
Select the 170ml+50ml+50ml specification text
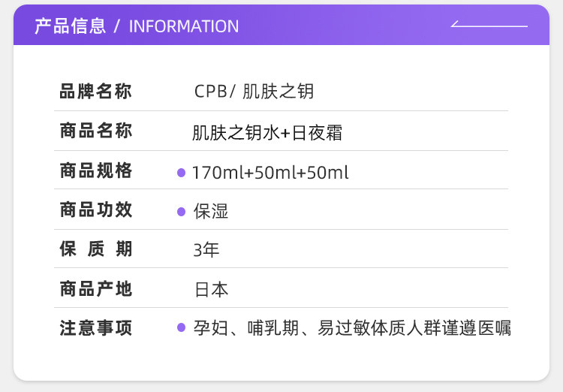tap(270, 173)
